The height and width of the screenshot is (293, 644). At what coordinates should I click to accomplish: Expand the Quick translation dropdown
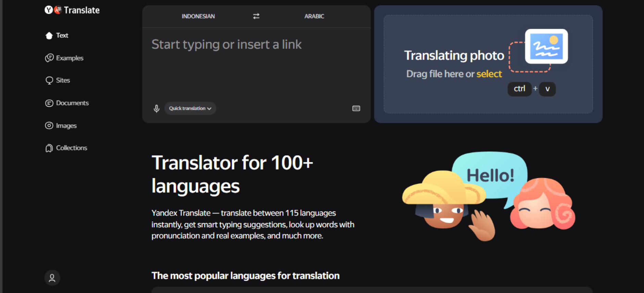coord(190,108)
